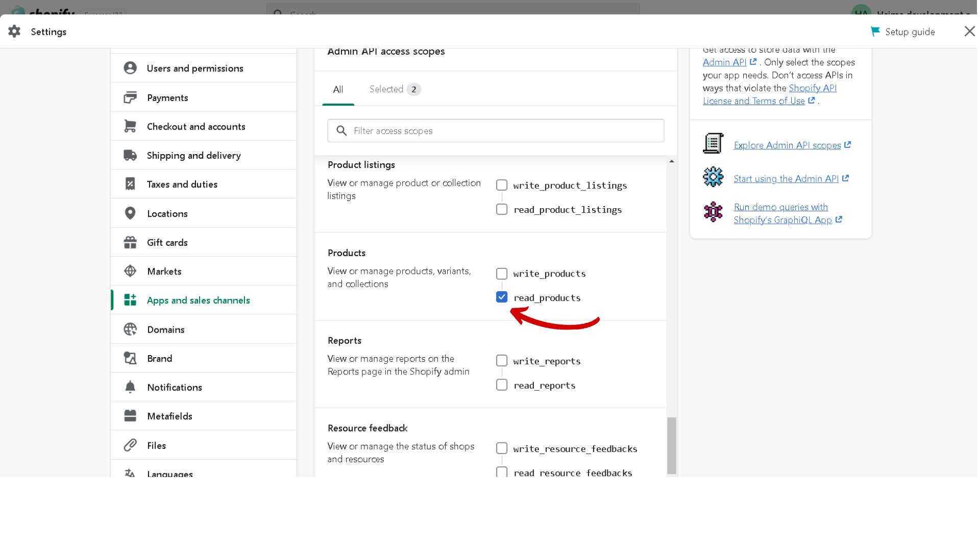Click the Payments credit card icon

click(130, 97)
